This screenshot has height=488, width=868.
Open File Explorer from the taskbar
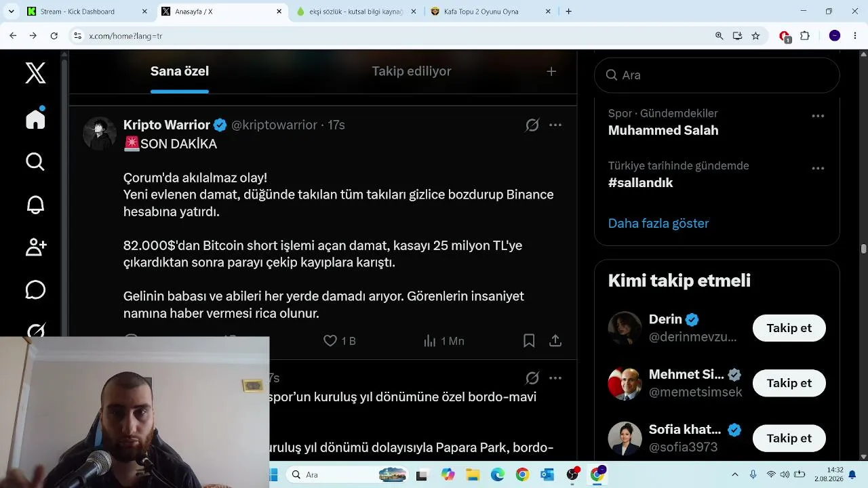[473, 474]
